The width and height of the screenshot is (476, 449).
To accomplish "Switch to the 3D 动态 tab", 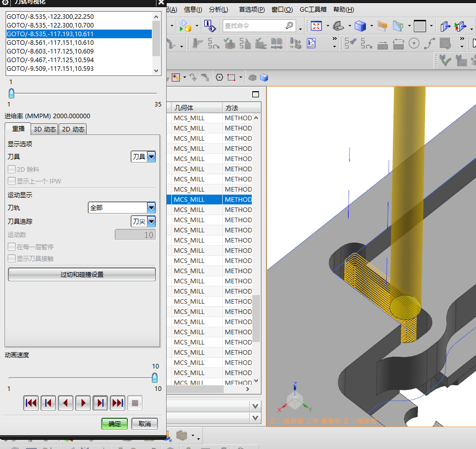I will (45, 129).
